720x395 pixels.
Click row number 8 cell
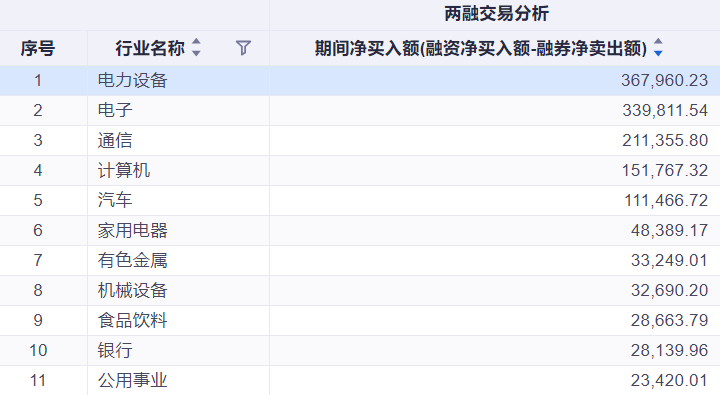(43, 290)
